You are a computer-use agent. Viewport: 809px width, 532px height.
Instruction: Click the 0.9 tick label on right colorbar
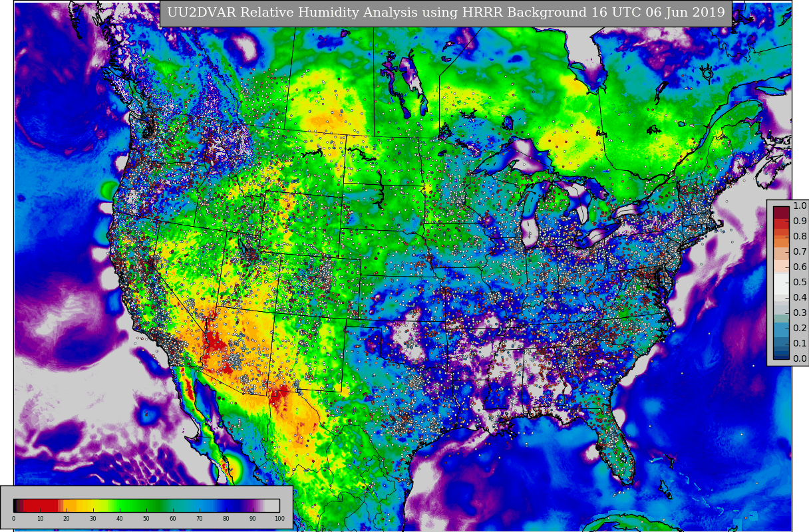tap(800, 221)
